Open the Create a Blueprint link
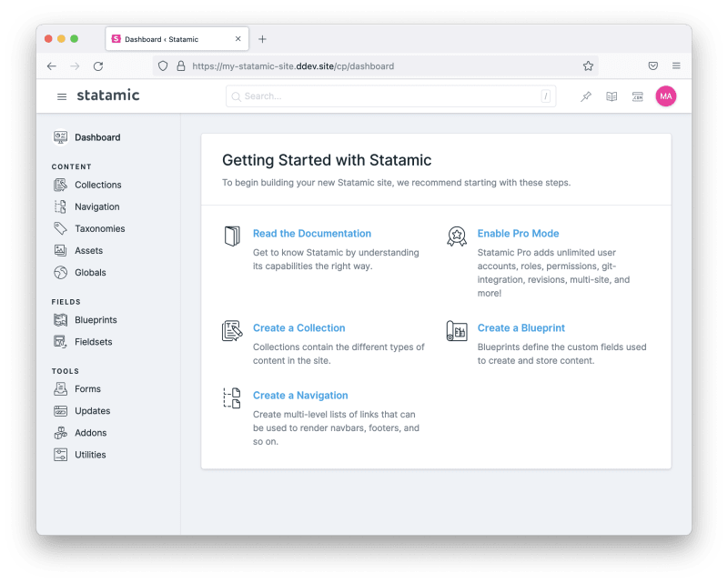Image resolution: width=728 pixels, height=583 pixels. click(521, 327)
